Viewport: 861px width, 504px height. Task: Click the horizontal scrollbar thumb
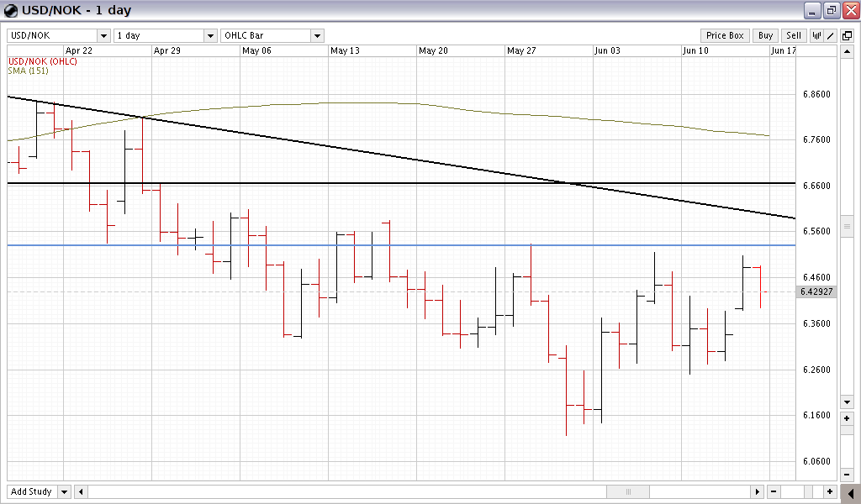pos(628,491)
